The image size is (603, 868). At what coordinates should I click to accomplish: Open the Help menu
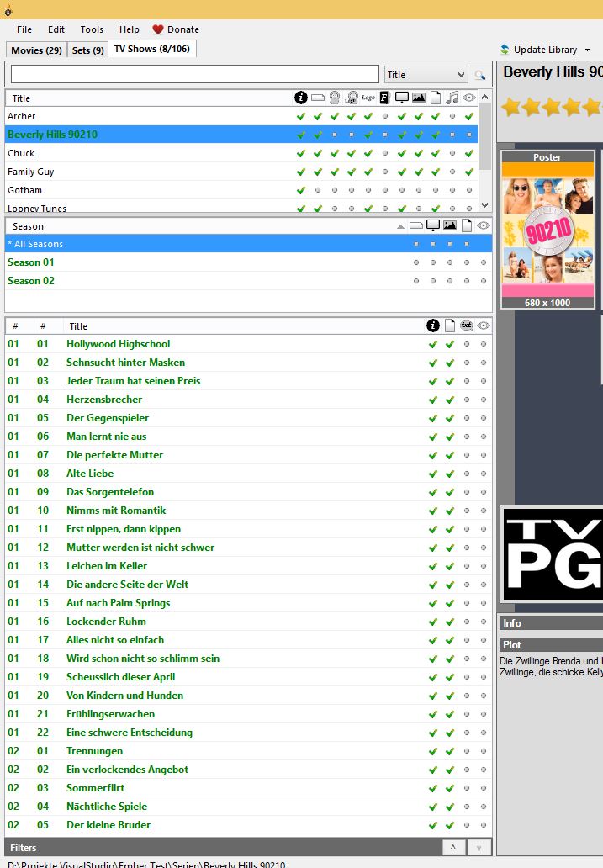129,29
